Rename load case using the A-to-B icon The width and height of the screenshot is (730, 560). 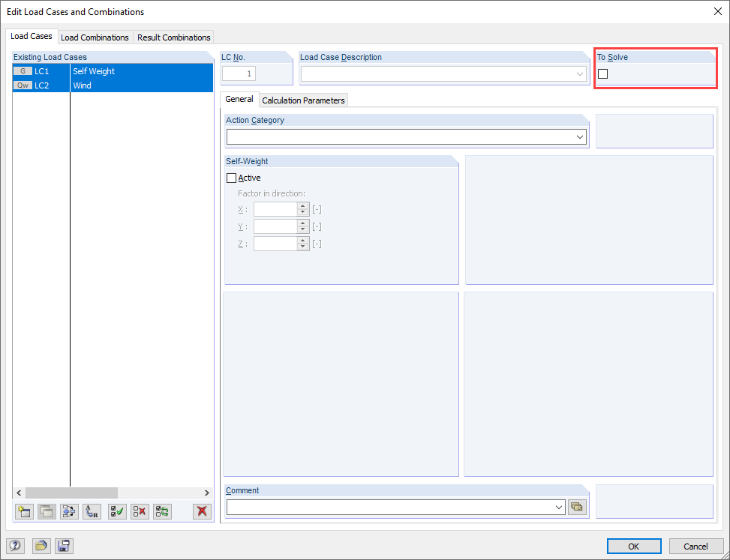tap(92, 511)
